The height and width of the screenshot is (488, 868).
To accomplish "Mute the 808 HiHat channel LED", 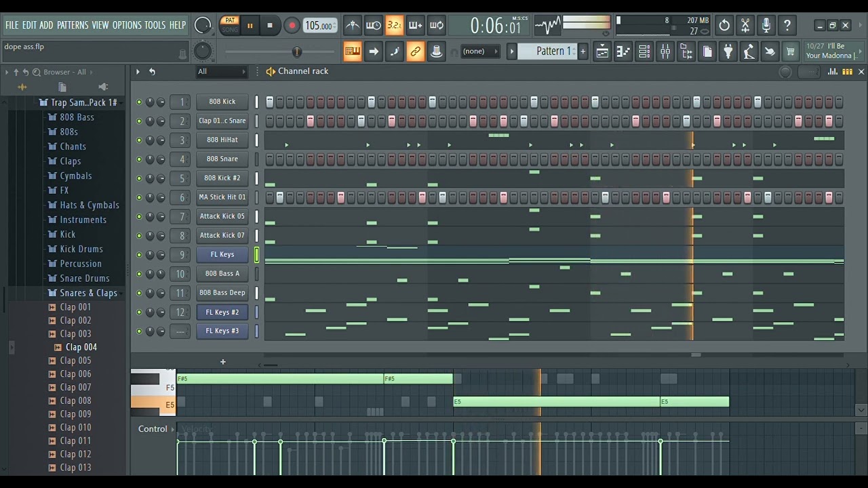I will point(139,140).
